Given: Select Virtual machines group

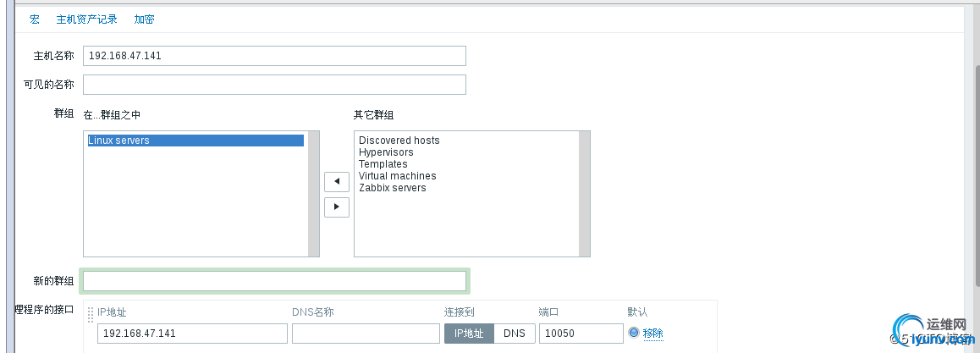Looking at the screenshot, I should click(x=398, y=176).
